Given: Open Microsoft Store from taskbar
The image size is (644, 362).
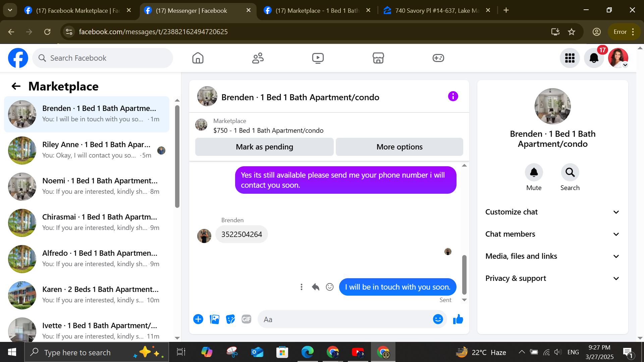Looking at the screenshot, I should (x=282, y=352).
